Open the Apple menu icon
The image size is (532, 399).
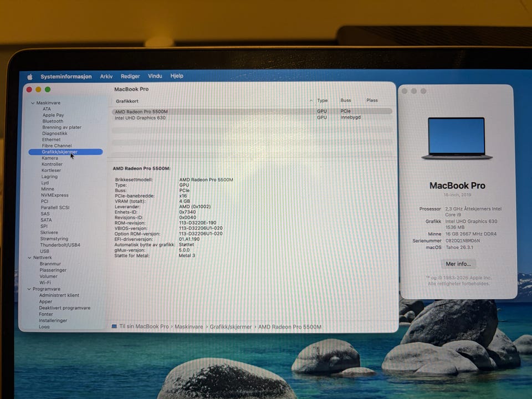point(30,77)
